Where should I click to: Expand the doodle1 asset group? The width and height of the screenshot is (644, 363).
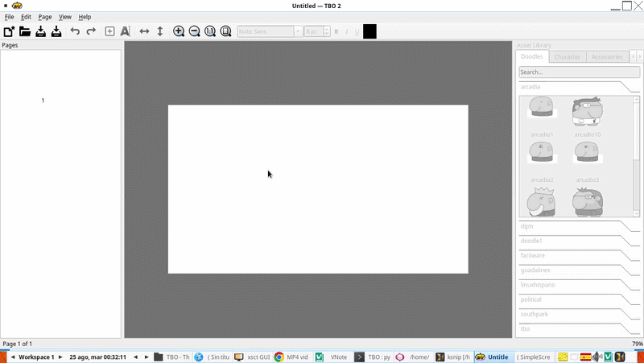point(579,241)
